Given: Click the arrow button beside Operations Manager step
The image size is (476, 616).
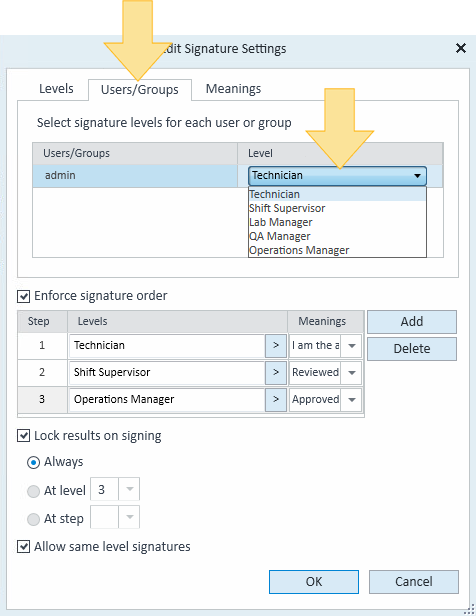Looking at the screenshot, I should (276, 400).
